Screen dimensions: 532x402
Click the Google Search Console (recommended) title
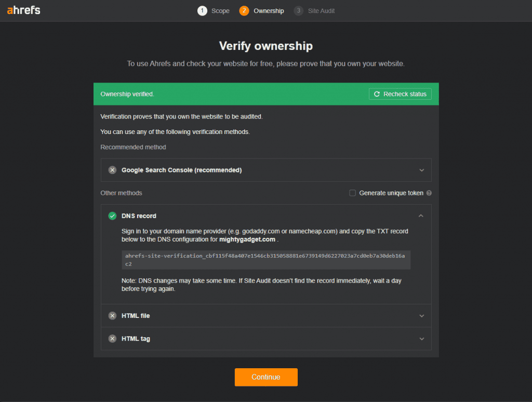pyautogui.click(x=181, y=170)
